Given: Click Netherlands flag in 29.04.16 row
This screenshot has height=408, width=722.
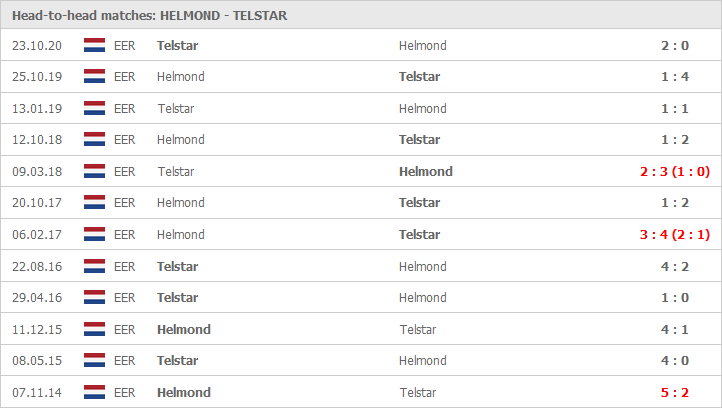Looking at the screenshot, I should tap(94, 297).
